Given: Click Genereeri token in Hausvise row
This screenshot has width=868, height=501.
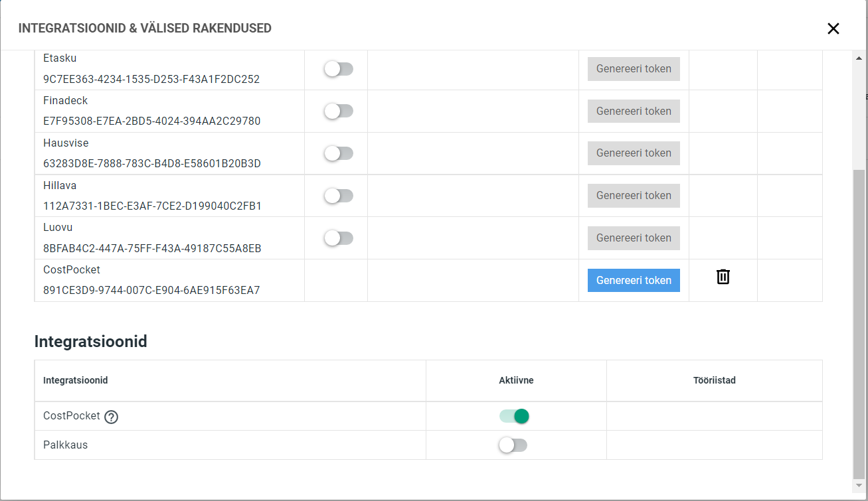Looking at the screenshot, I should (x=634, y=153).
